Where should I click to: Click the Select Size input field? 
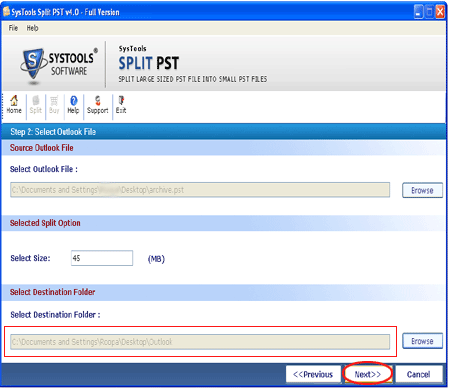tap(102, 258)
